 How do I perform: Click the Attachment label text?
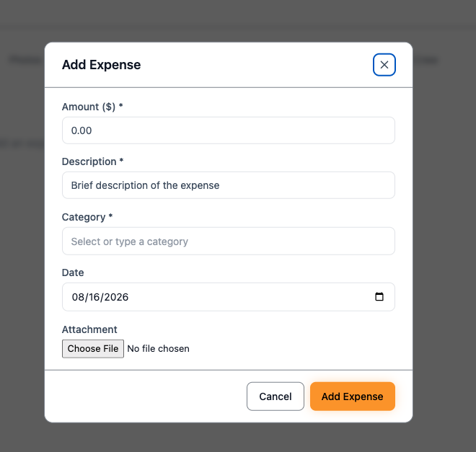tap(89, 329)
